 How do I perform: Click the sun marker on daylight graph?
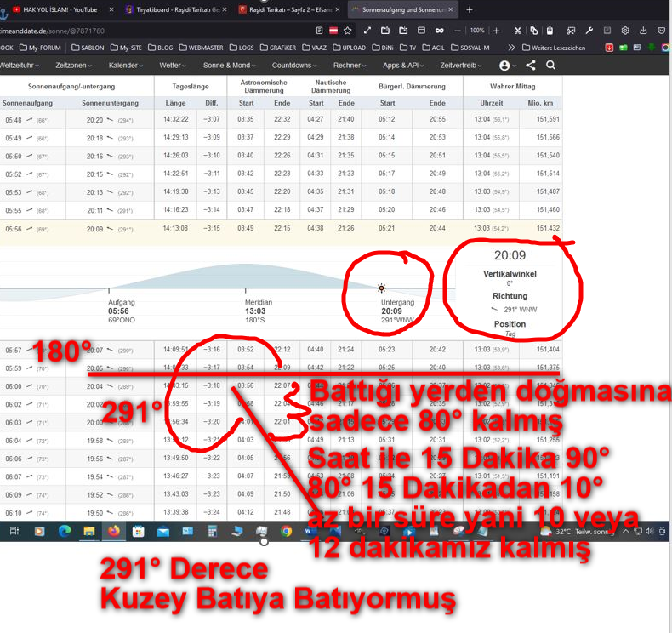click(x=382, y=288)
